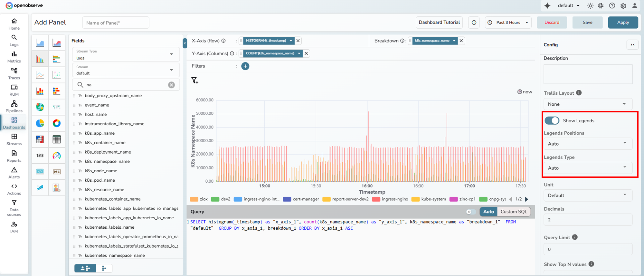Toggle the fx function switch in Query bar

click(471, 212)
